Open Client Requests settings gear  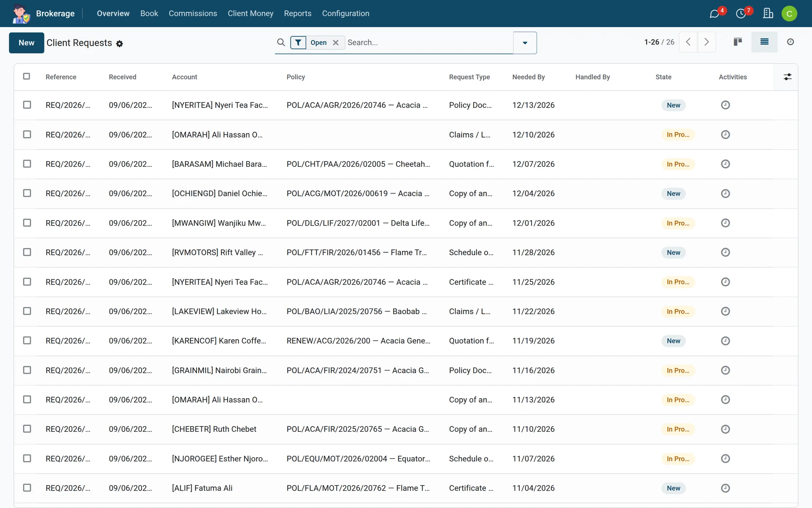[x=120, y=44]
